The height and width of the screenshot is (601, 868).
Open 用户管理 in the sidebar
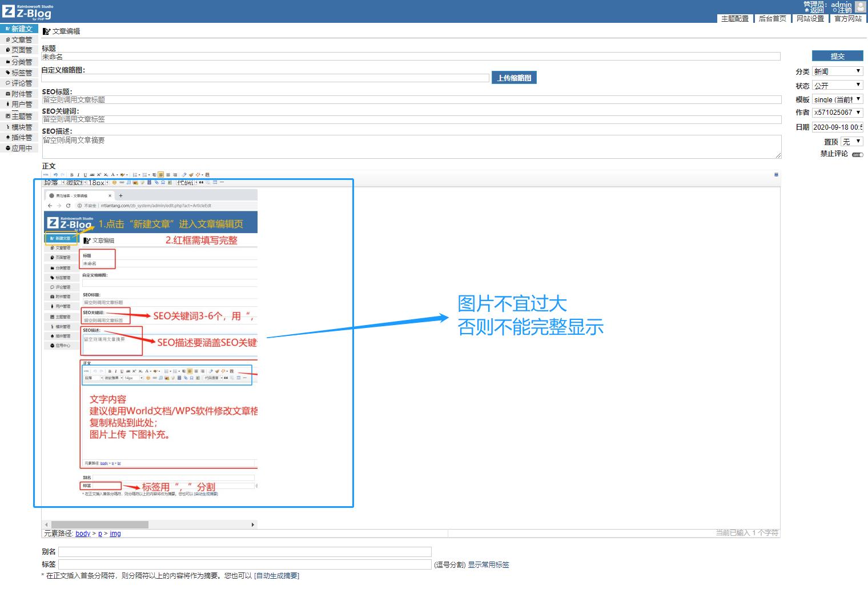19,105
